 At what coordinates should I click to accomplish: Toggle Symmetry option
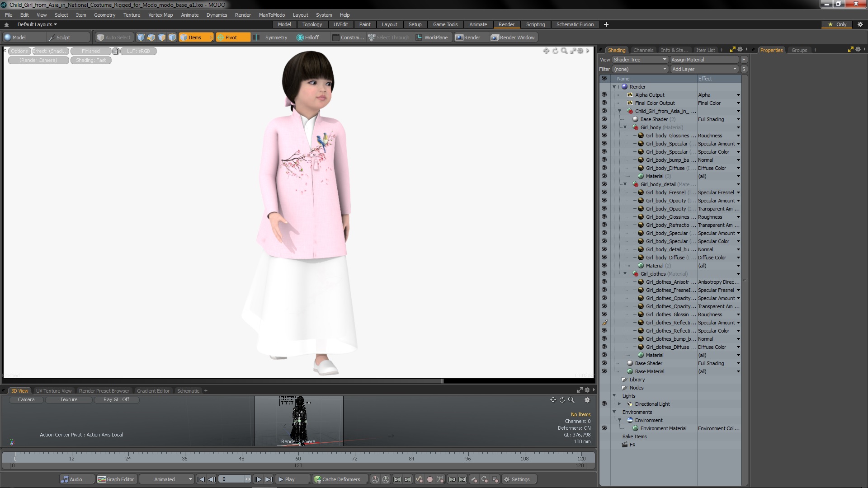coord(270,38)
